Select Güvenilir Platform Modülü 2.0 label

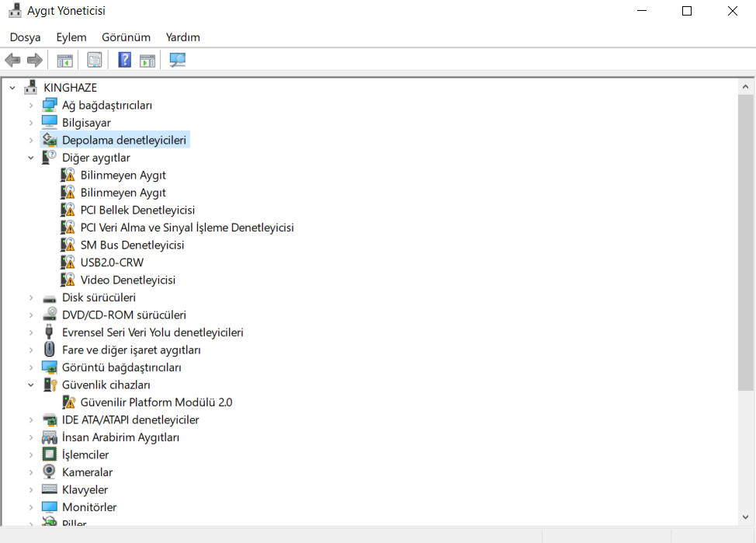tap(156, 402)
